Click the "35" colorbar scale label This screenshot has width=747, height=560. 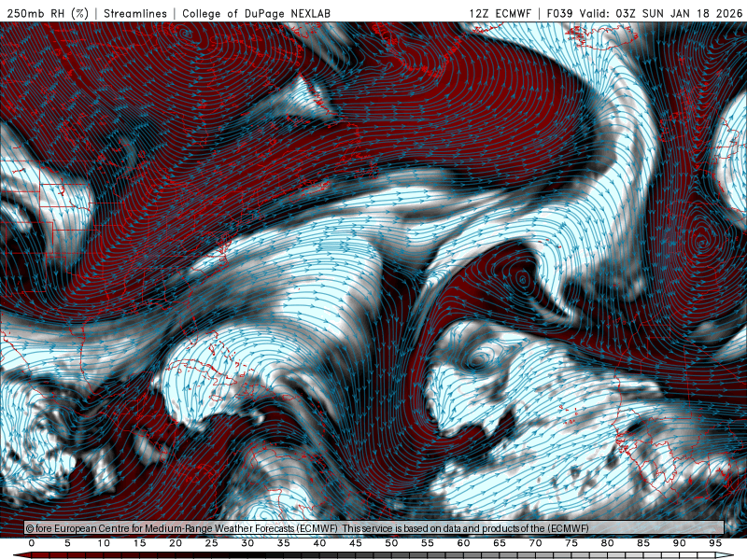(x=284, y=543)
